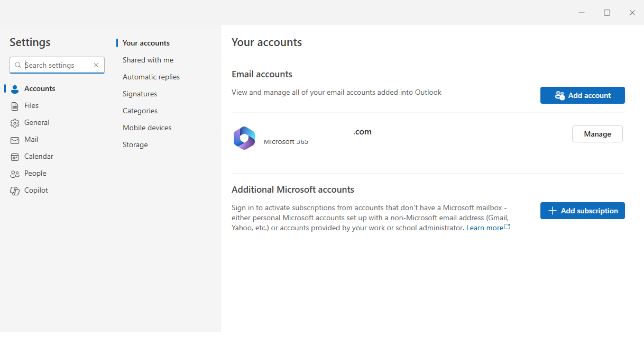Viewport: 644px width, 343px height.
Task: Click the external link icon beside Learn more
Action: pos(508,227)
